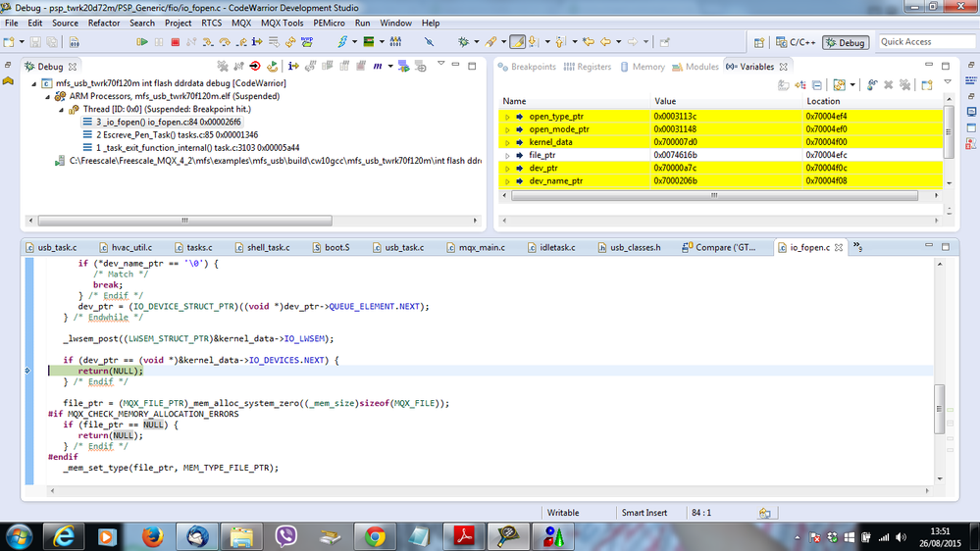
Task: Open the Variables layout dropdown arrow
Action: 852,85
